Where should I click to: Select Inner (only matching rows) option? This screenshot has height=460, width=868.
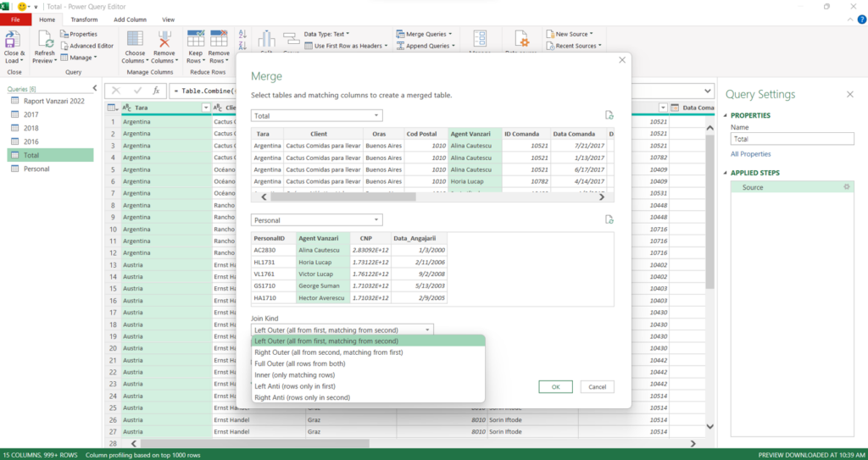368,374
